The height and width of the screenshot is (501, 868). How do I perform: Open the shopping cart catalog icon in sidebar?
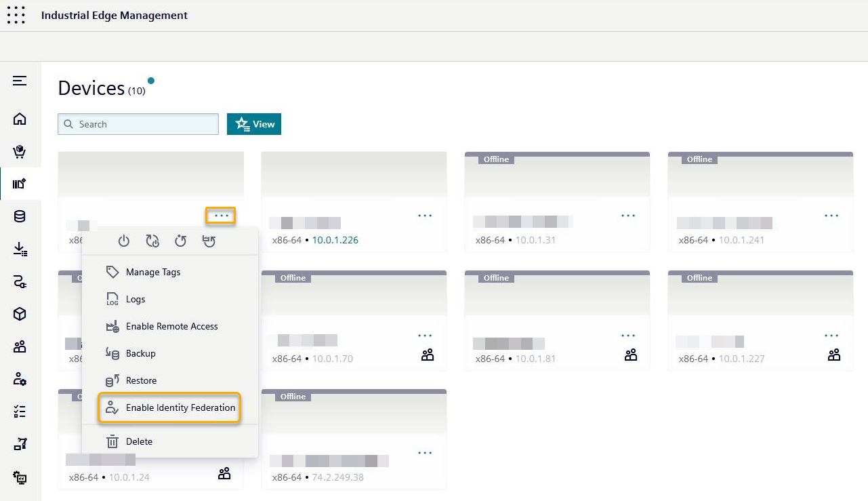point(20,151)
